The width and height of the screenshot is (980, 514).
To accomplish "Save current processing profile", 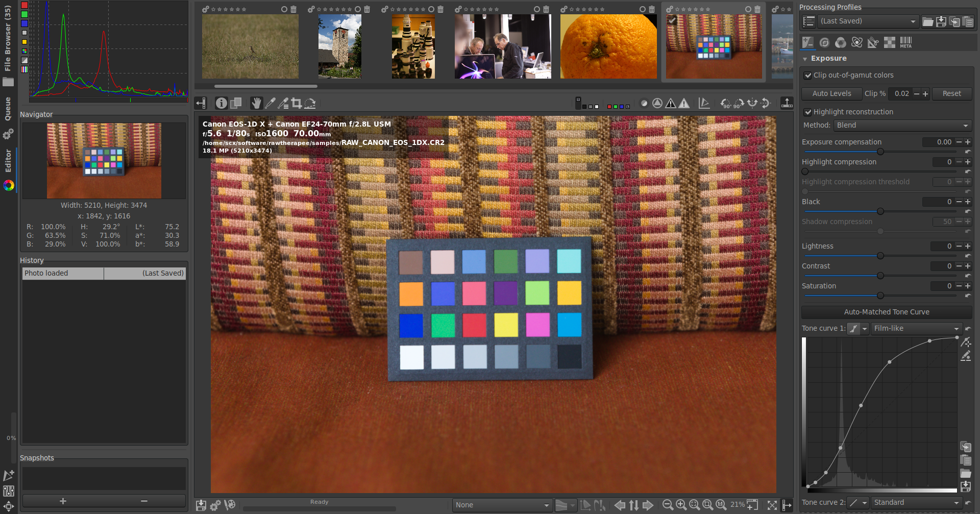I will (x=941, y=21).
